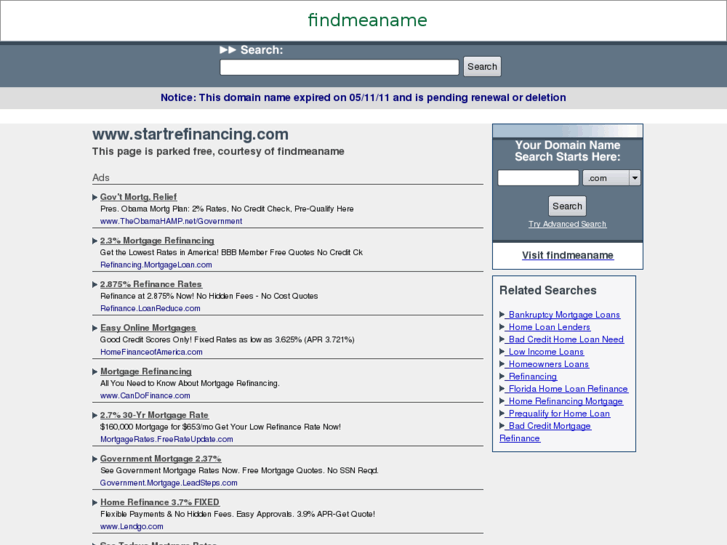Open the Visit findmeaname link
Viewport: 727px width, 545px height.
[x=568, y=255]
